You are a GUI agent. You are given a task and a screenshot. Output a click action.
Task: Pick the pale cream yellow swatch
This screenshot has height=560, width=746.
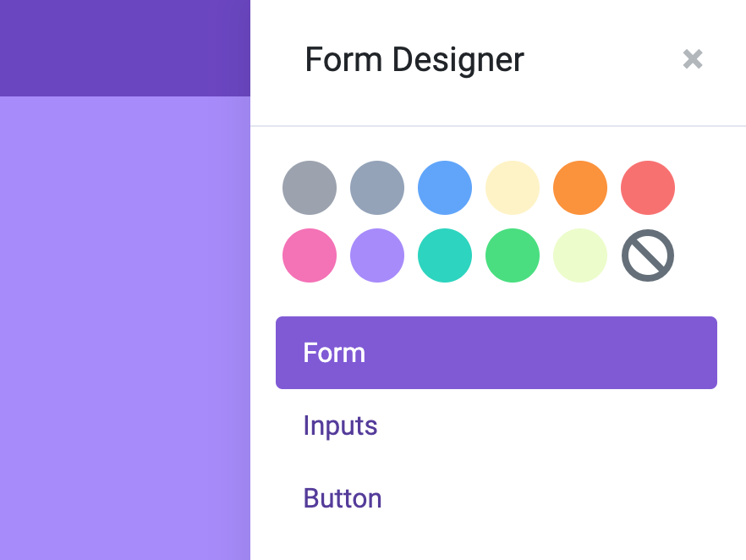click(x=513, y=188)
